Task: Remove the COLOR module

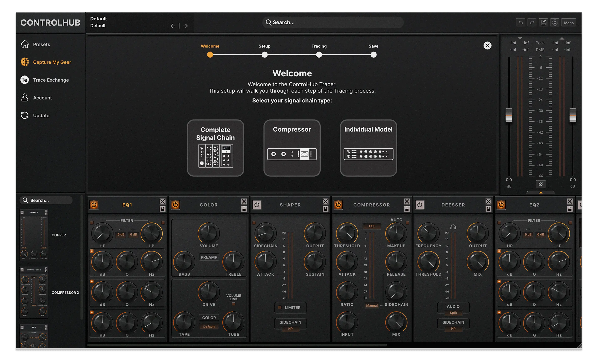Action: tap(244, 202)
